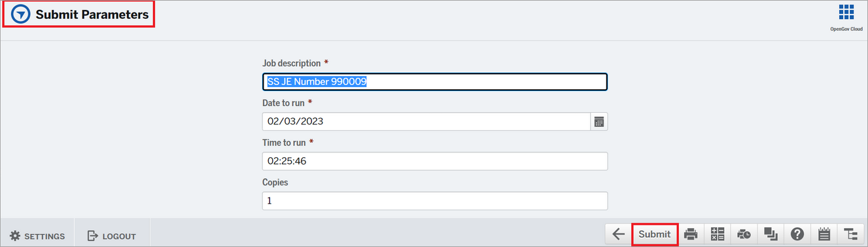This screenshot has width=868, height=247.
Task: Click the back arrow icon
Action: tap(619, 235)
